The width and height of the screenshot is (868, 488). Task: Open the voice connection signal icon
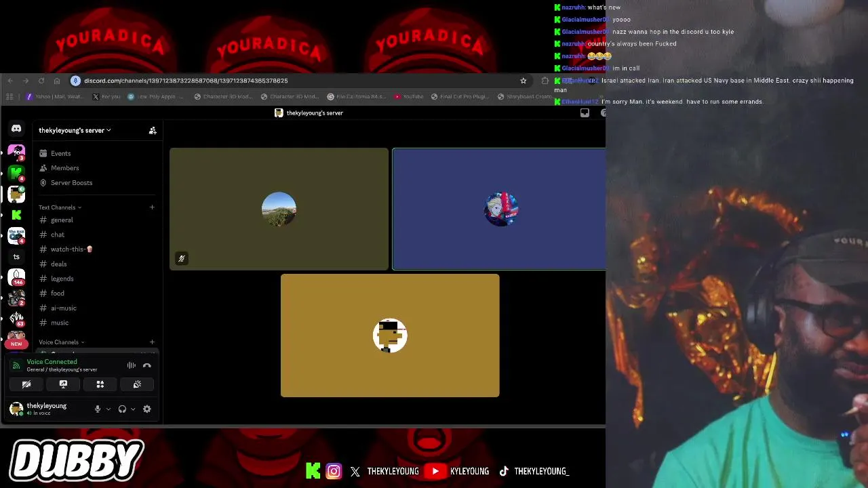[x=17, y=365]
